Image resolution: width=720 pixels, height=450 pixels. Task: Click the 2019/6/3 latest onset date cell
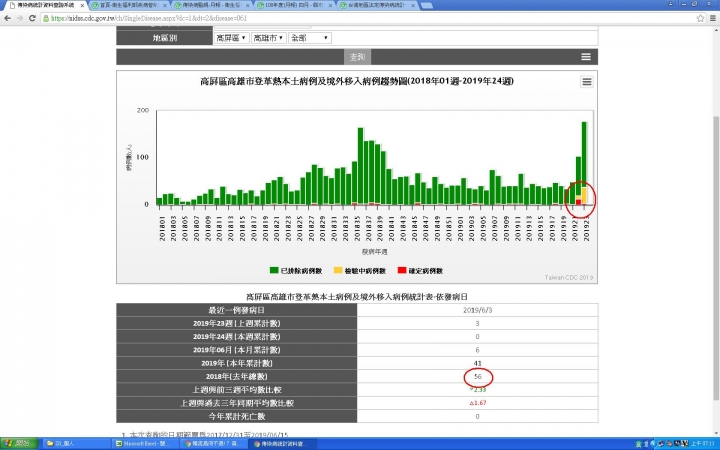tap(478, 310)
